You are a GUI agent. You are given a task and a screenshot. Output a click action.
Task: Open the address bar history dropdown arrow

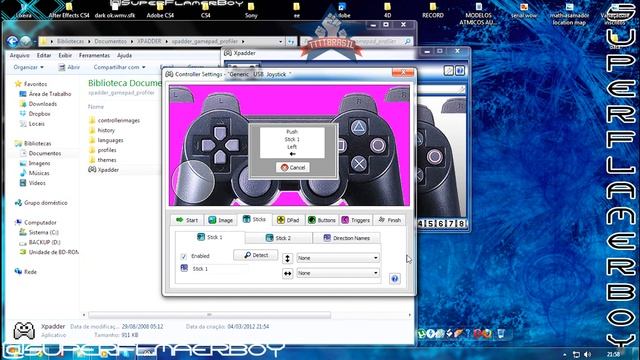pyautogui.click(x=280, y=41)
